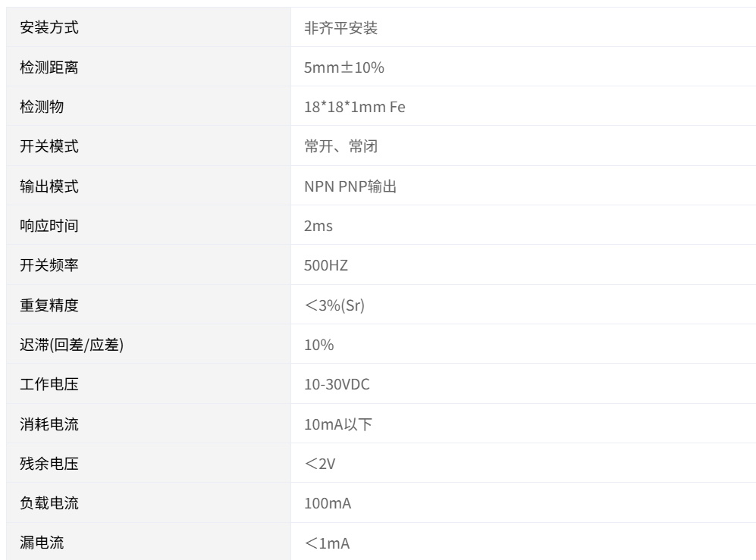
Task: Click the 响应时间 label
Action: pos(49,226)
